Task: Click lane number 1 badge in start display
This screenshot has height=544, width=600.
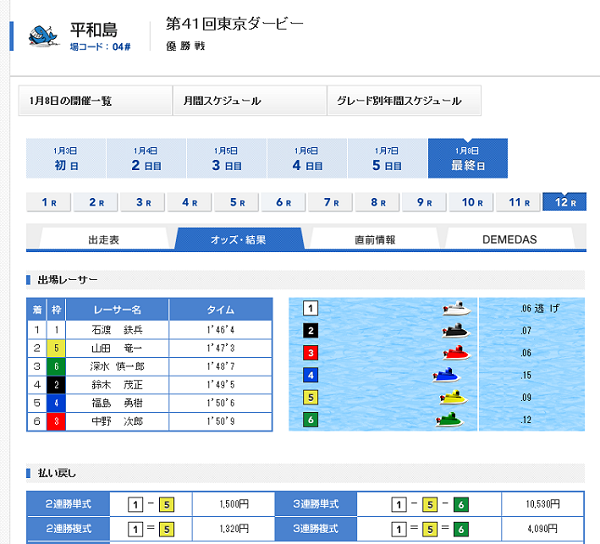Action: pos(311,309)
